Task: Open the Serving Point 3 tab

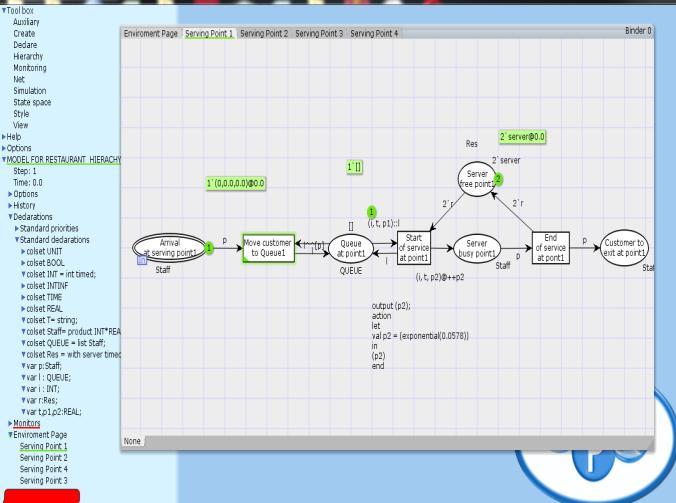Action: click(319, 33)
